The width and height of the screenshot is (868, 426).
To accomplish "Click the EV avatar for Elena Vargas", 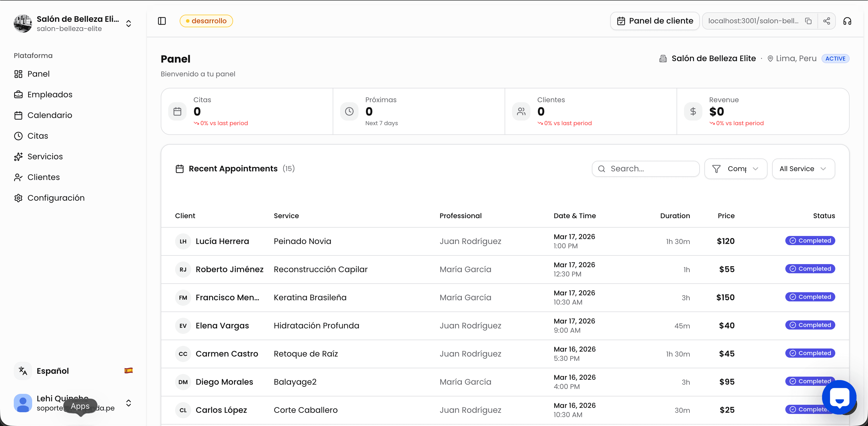I will point(183,326).
